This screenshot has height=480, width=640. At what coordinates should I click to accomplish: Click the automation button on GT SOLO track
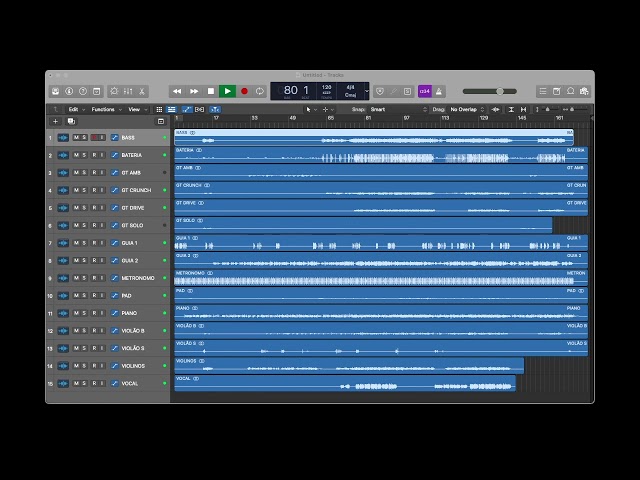pos(115,226)
